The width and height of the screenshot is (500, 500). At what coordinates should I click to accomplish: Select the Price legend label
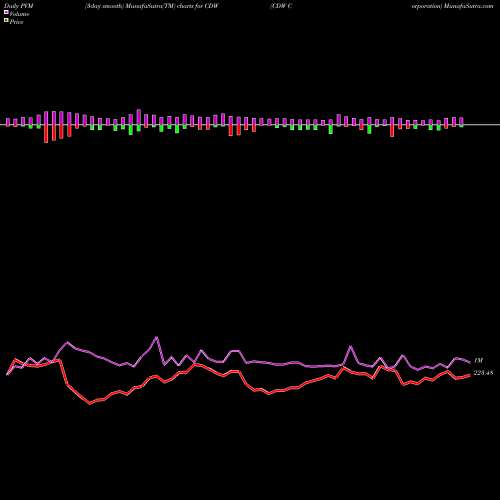(16, 22)
